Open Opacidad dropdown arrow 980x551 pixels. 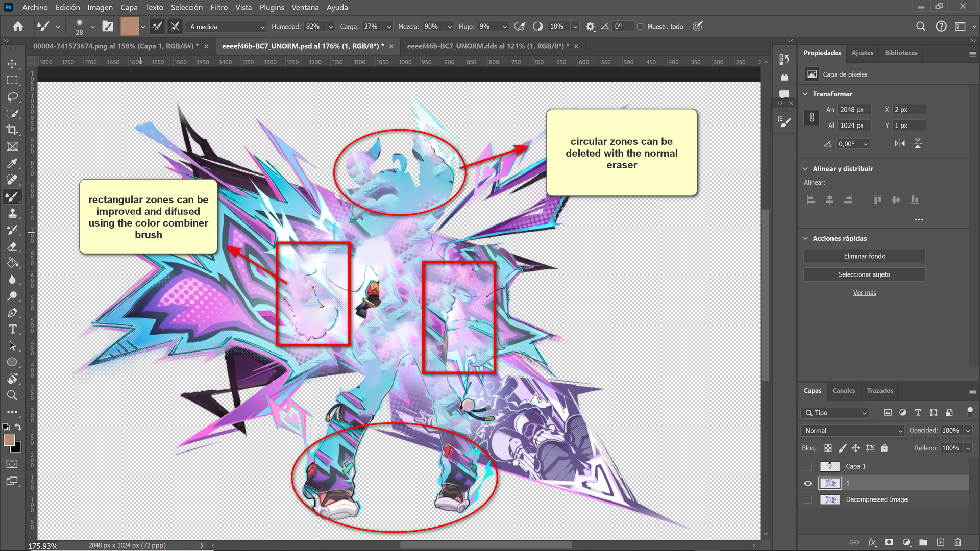(x=968, y=431)
